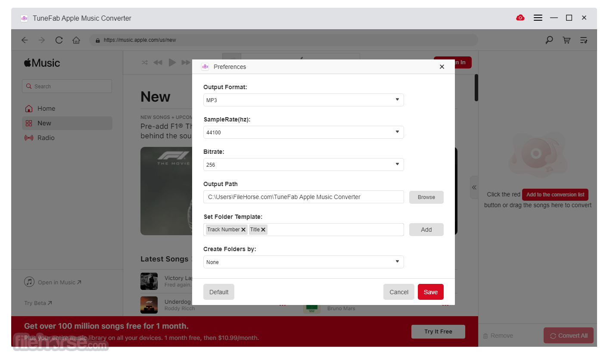Open the Output Format dropdown
616x364 pixels.
pos(304,100)
